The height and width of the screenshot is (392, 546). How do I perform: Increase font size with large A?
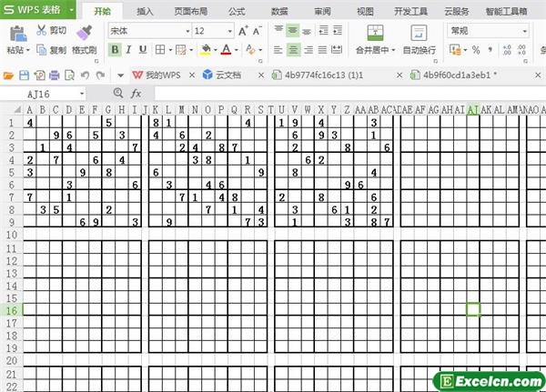pyautogui.click(x=243, y=31)
